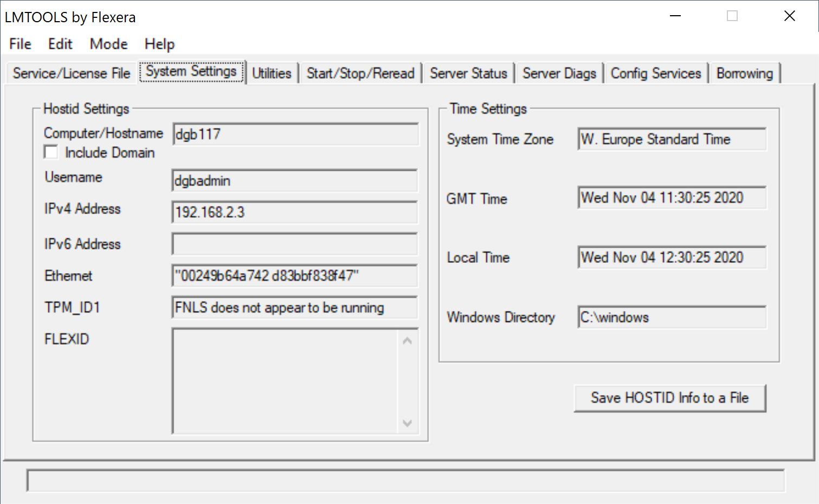Viewport: 819px width, 504px height.
Task: Click the IPv4 Address field
Action: click(x=295, y=212)
